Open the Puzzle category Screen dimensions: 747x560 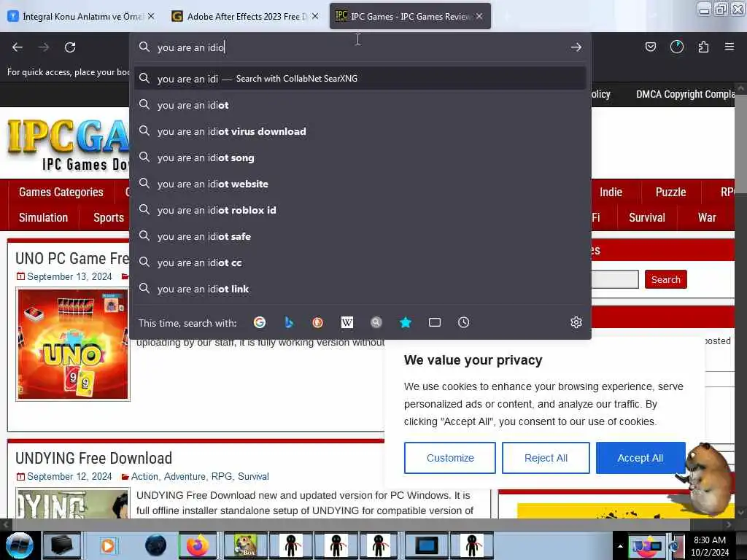[x=671, y=192]
